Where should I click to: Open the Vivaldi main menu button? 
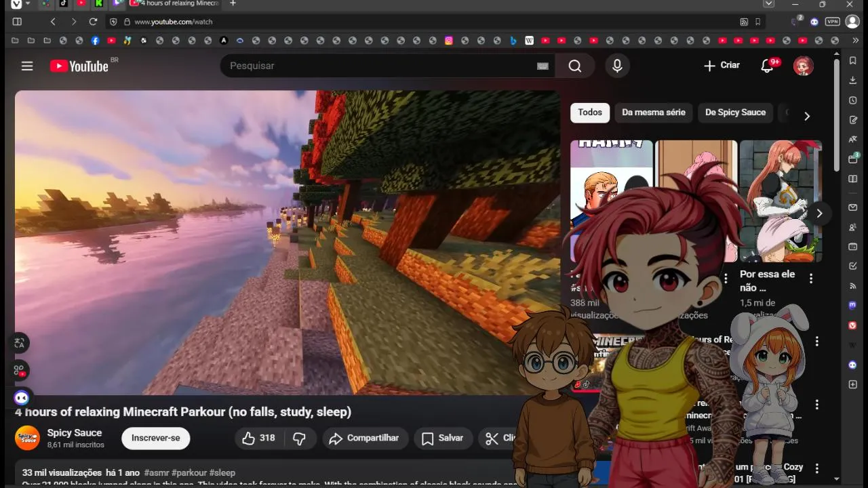click(16, 4)
